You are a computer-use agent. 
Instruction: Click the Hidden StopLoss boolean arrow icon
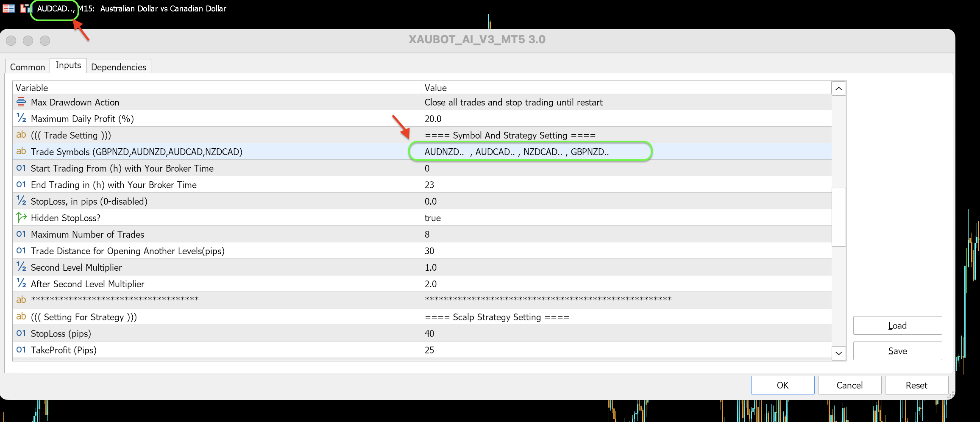(x=21, y=217)
